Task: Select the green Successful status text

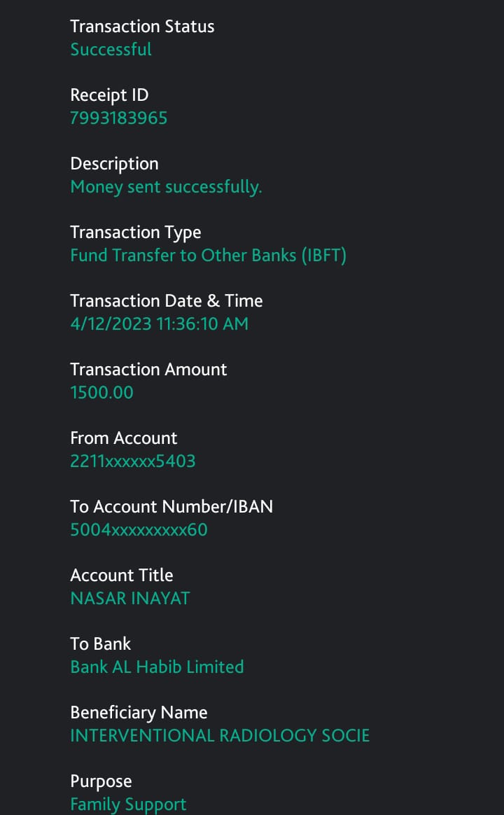Action: point(111,50)
